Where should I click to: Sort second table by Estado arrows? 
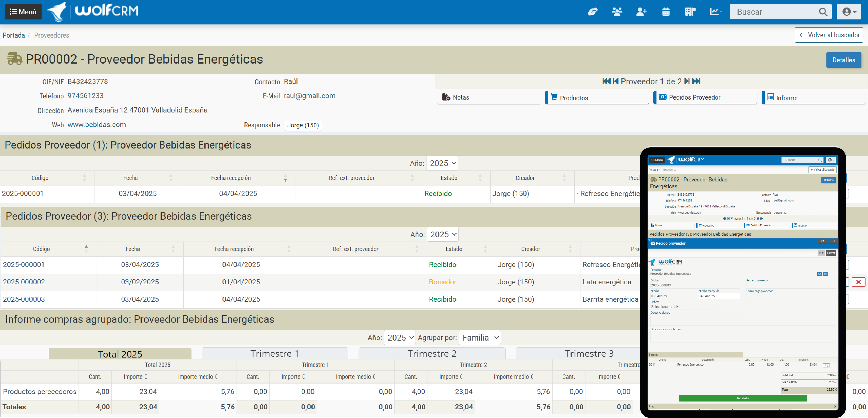(485, 249)
